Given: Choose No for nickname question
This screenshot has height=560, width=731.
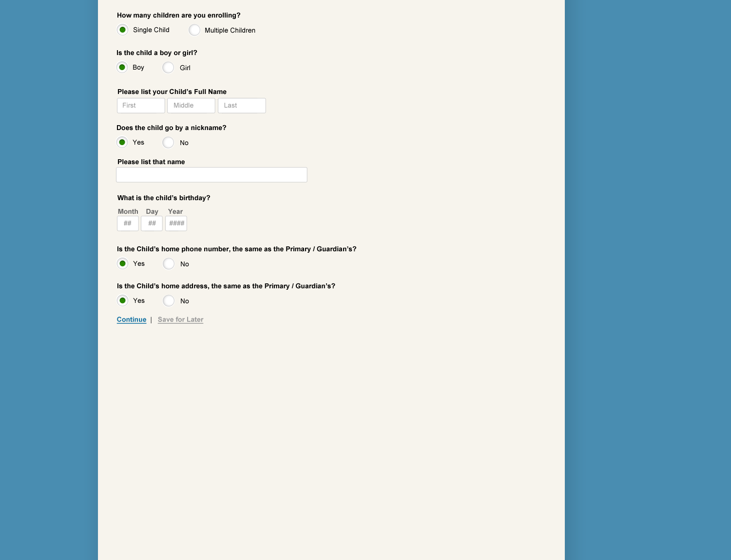Looking at the screenshot, I should coord(168,143).
